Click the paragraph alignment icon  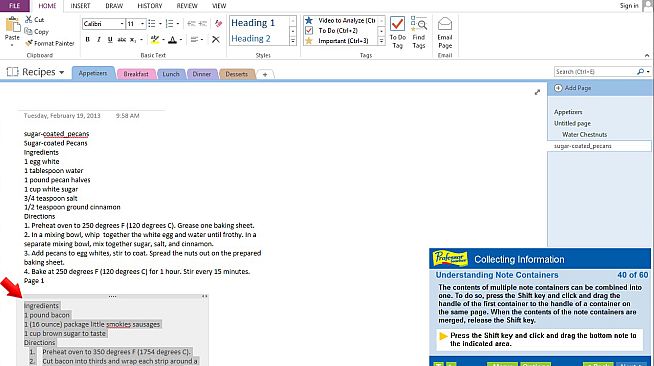(x=194, y=40)
